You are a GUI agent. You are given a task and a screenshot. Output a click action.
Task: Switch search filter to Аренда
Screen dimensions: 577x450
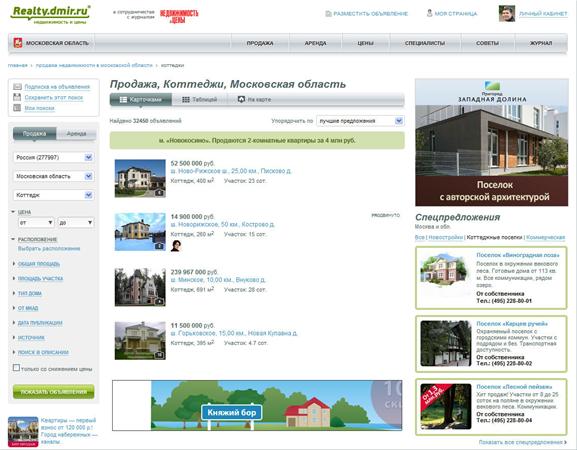point(77,134)
